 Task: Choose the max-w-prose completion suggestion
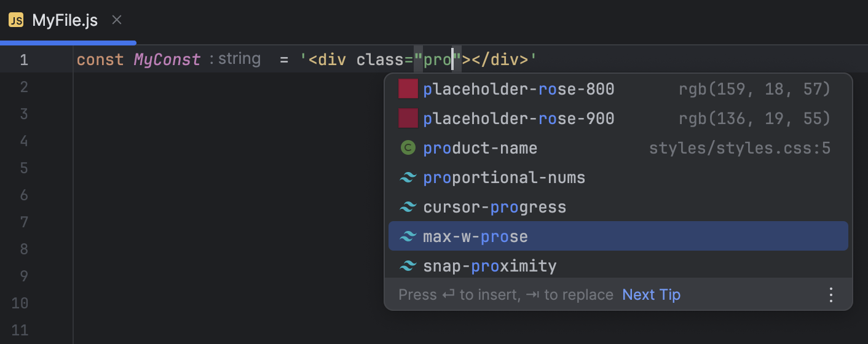(475, 237)
